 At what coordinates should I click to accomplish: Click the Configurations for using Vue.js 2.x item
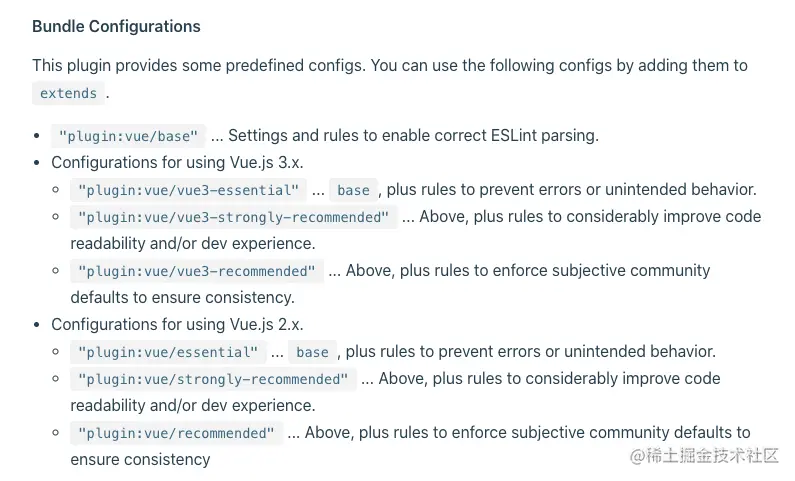tap(177, 324)
